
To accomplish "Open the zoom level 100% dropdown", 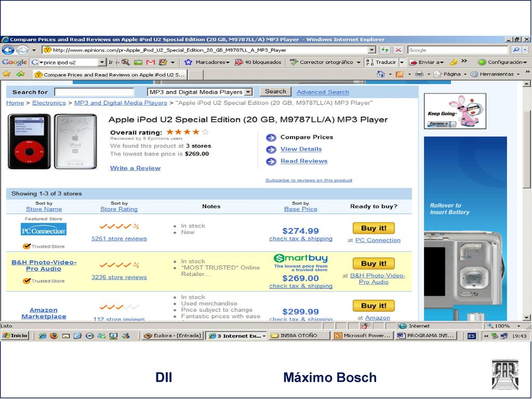I will 519,326.
